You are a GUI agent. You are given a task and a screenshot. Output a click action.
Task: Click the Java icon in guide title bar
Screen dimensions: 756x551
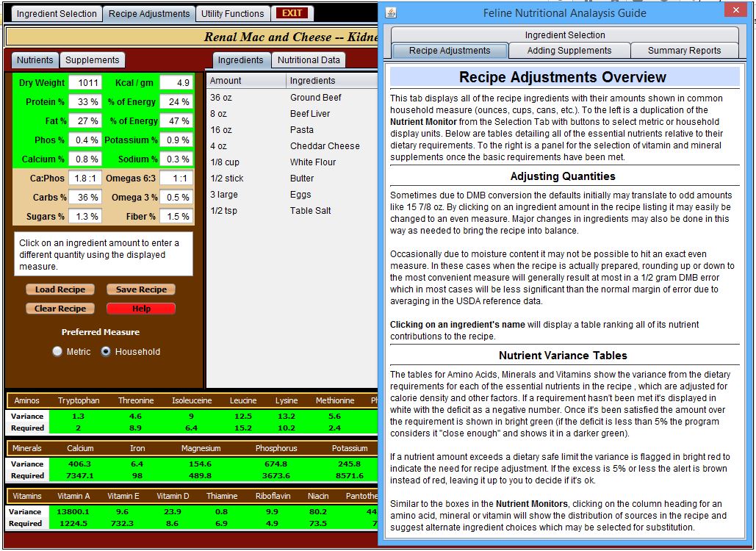[x=391, y=12]
